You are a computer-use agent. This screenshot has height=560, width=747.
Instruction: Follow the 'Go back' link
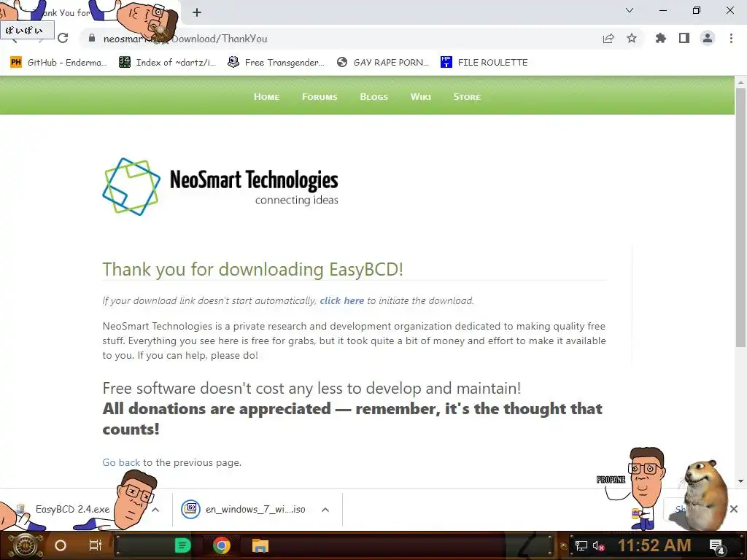pos(121,462)
